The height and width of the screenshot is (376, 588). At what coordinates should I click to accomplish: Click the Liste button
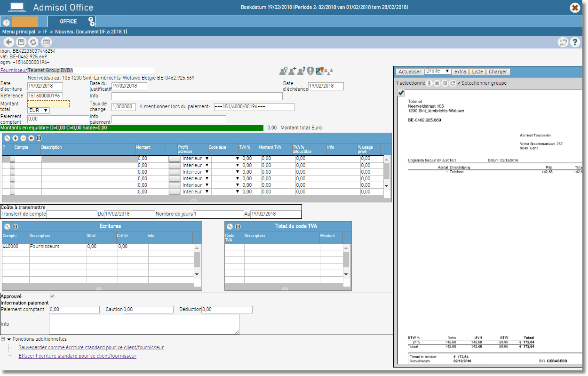tap(477, 72)
